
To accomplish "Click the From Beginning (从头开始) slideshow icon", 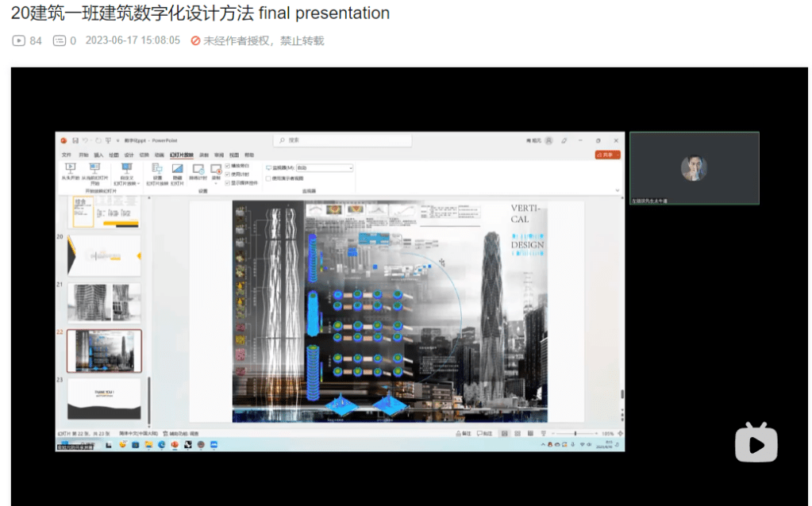I will point(70,170).
